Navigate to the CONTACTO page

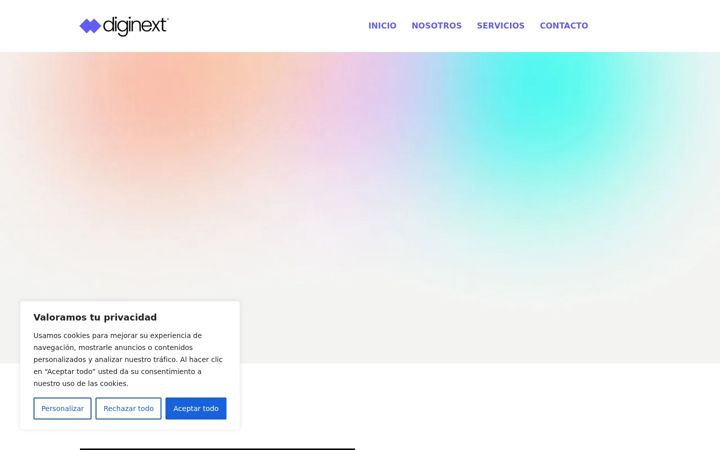564,26
